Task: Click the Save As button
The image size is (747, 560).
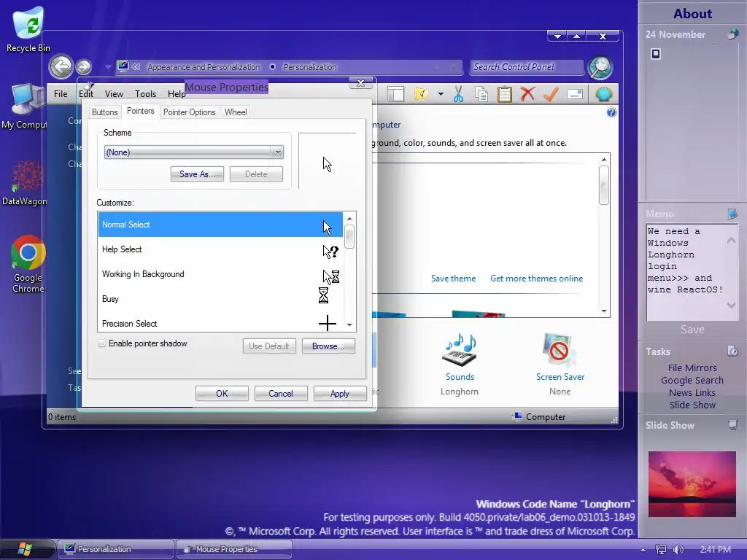Action: pos(197,174)
